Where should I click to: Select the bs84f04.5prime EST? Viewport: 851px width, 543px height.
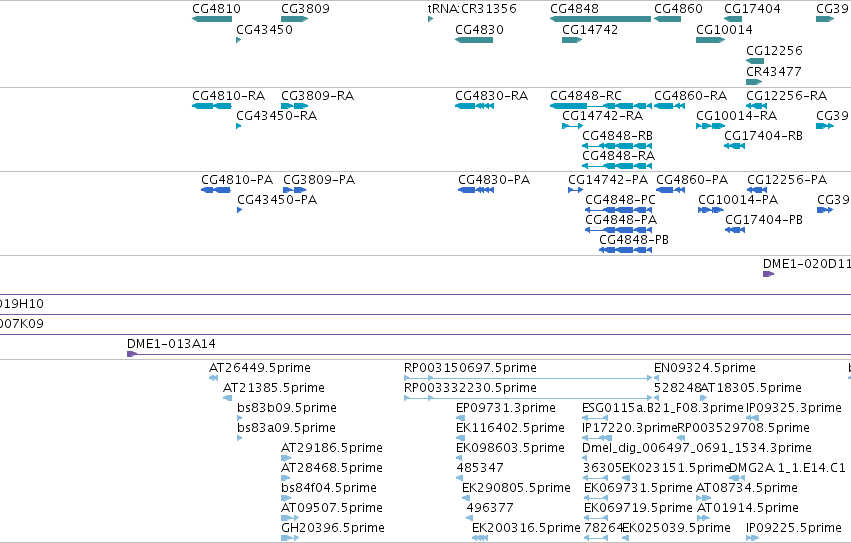pos(286,498)
